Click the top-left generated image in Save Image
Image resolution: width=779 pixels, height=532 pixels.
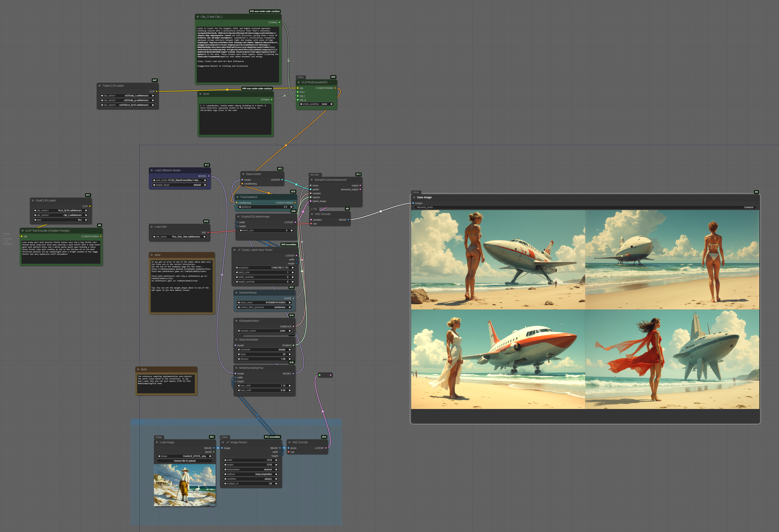coord(498,260)
